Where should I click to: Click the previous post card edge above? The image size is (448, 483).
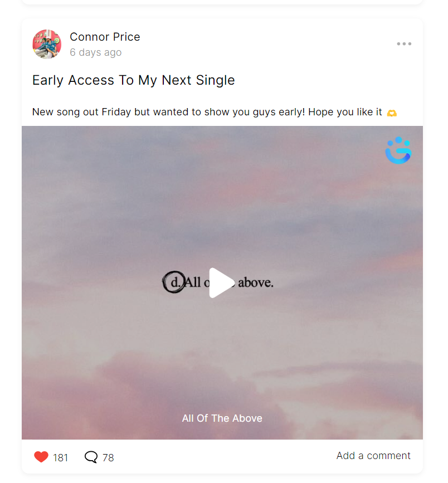pos(222,2)
